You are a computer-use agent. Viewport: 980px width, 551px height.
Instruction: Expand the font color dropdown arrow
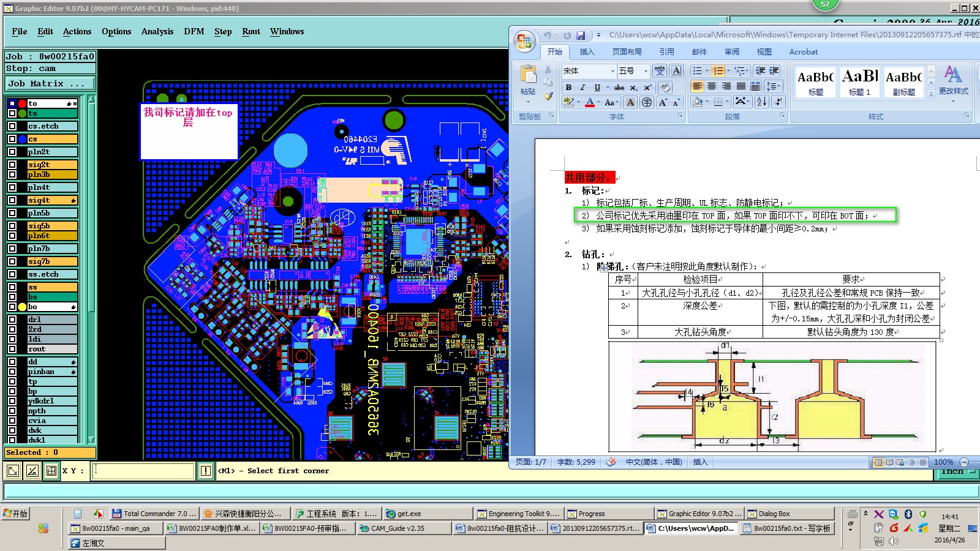(599, 102)
